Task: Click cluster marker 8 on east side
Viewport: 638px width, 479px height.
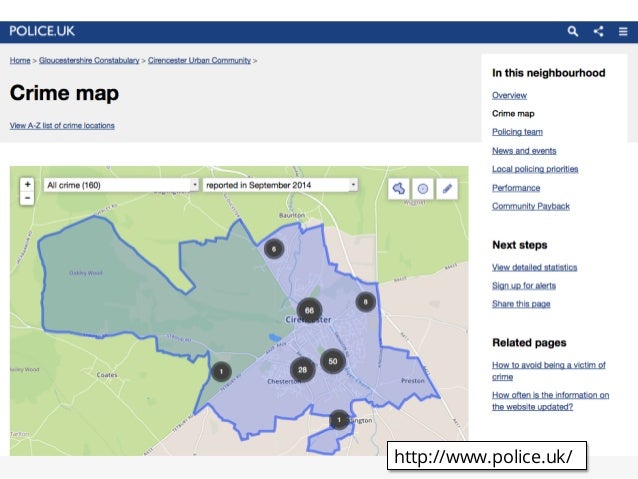Action: (x=365, y=302)
